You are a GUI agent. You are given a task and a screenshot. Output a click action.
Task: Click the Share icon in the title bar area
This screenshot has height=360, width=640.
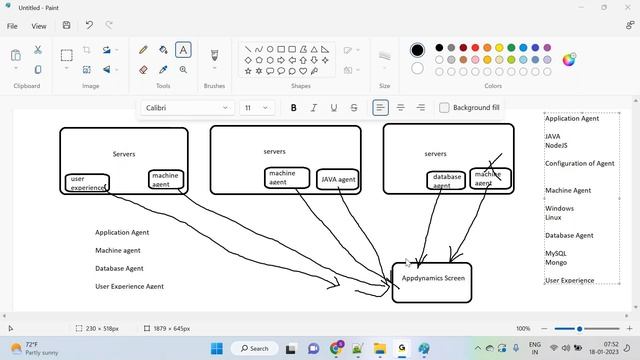pos(630,25)
